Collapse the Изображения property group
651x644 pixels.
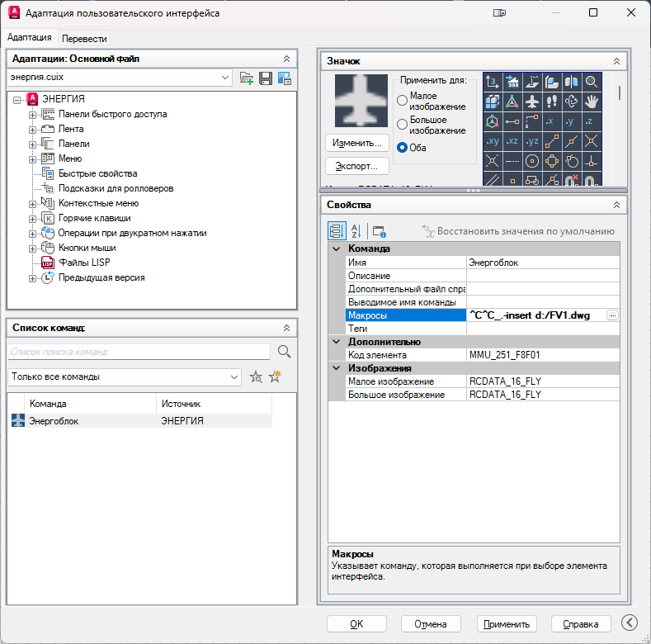point(337,368)
